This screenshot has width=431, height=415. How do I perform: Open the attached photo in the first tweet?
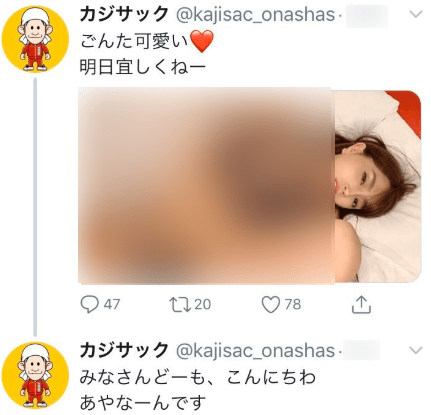249,186
